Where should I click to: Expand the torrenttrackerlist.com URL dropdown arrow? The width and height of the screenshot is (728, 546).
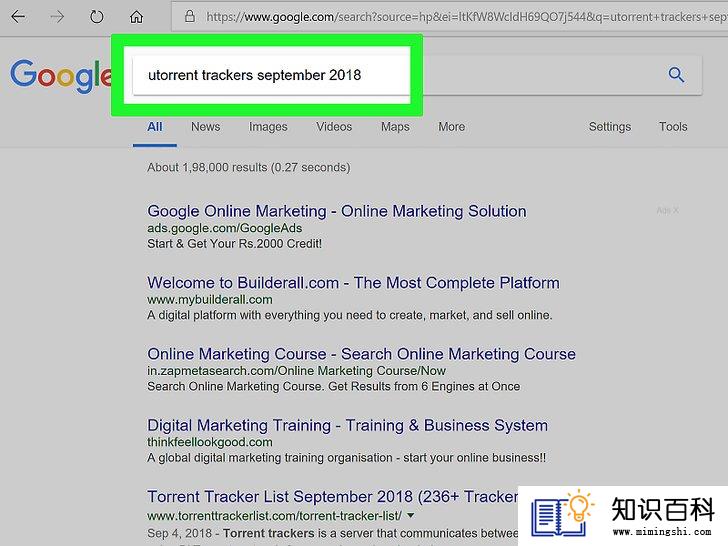410,515
